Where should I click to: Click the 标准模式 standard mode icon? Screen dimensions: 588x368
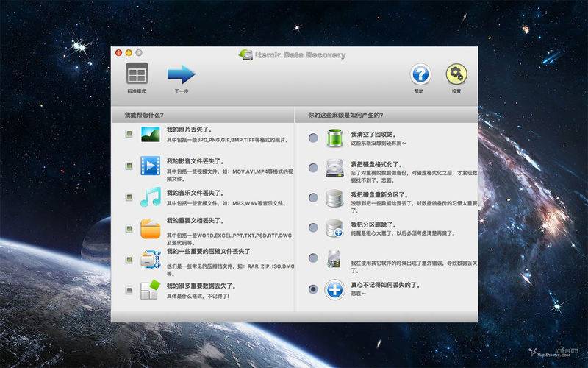click(x=137, y=74)
